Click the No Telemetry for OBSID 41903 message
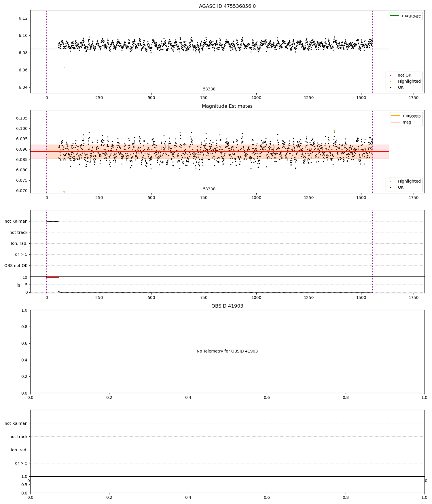This screenshot has width=432, height=504. [x=227, y=351]
